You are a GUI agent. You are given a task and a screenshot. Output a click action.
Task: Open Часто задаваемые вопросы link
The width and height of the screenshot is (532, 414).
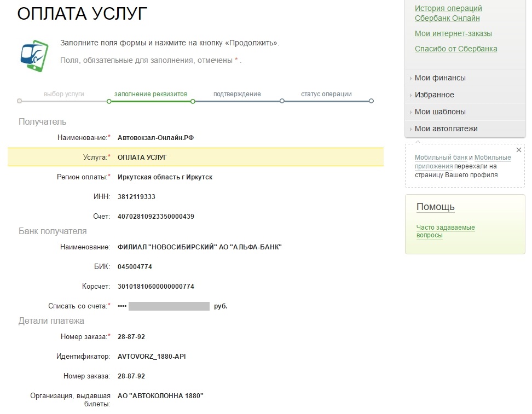(x=445, y=231)
